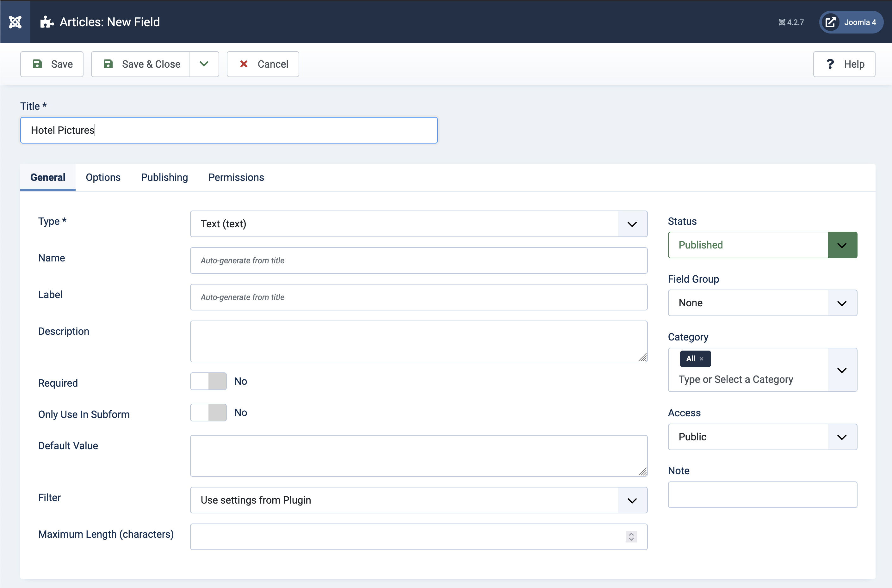Viewport: 892px width, 588px height.
Task: Open the Filter dropdown
Action: point(418,500)
